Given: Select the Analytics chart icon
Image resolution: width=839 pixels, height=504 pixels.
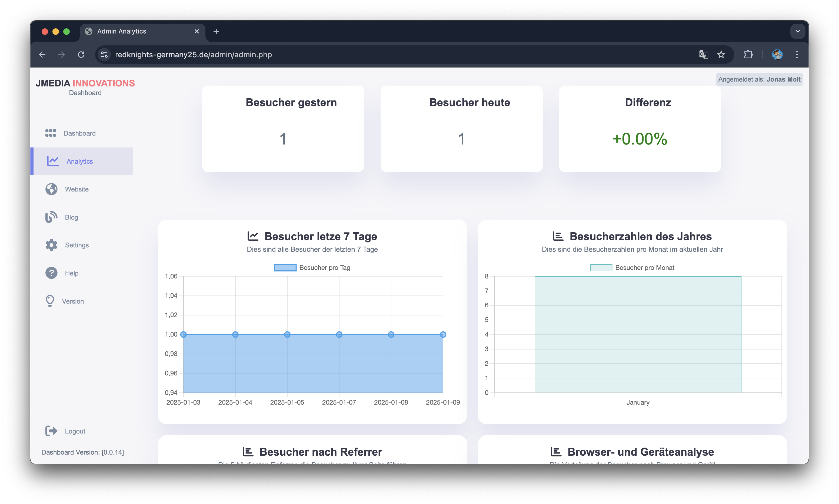Looking at the screenshot, I should coord(53,161).
